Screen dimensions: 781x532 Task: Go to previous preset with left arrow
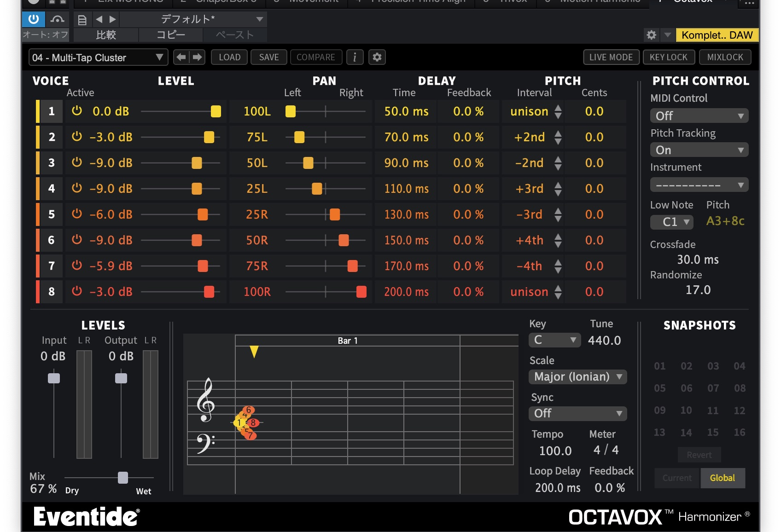click(181, 58)
